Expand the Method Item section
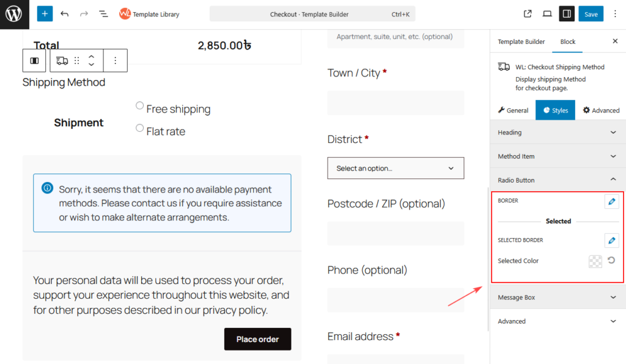626x364 pixels. (557, 156)
